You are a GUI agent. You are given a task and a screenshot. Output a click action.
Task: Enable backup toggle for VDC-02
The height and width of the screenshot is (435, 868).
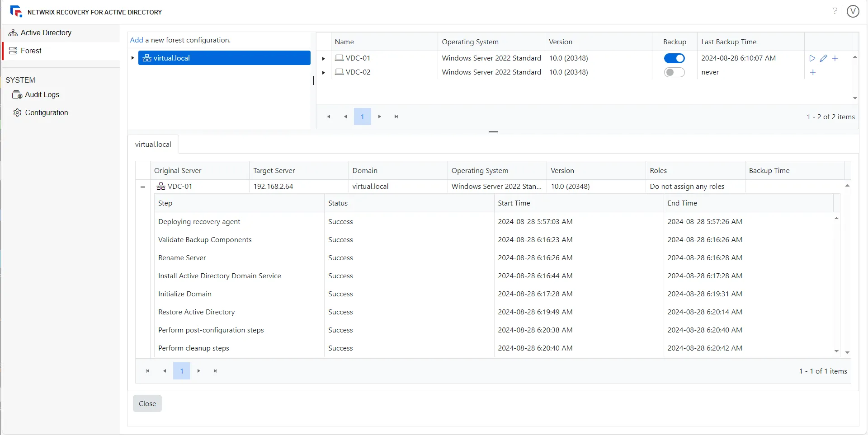click(674, 72)
